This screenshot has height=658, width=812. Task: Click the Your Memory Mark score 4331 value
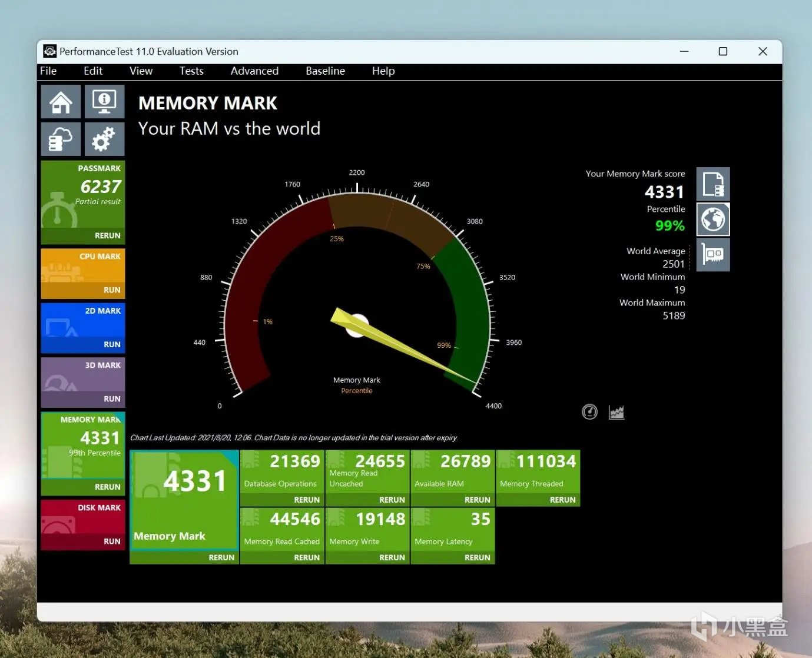click(x=664, y=192)
